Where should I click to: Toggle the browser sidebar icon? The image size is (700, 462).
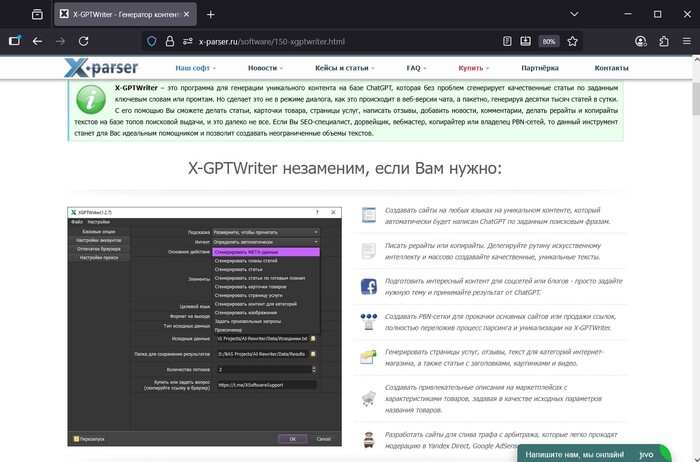coord(14,42)
